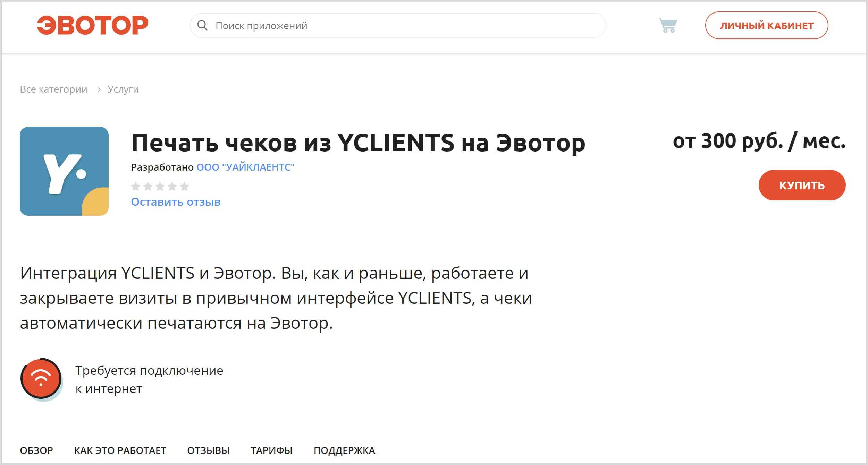Viewport: 868px width, 465px height.
Task: Click Оставить отзыв link
Action: click(176, 202)
